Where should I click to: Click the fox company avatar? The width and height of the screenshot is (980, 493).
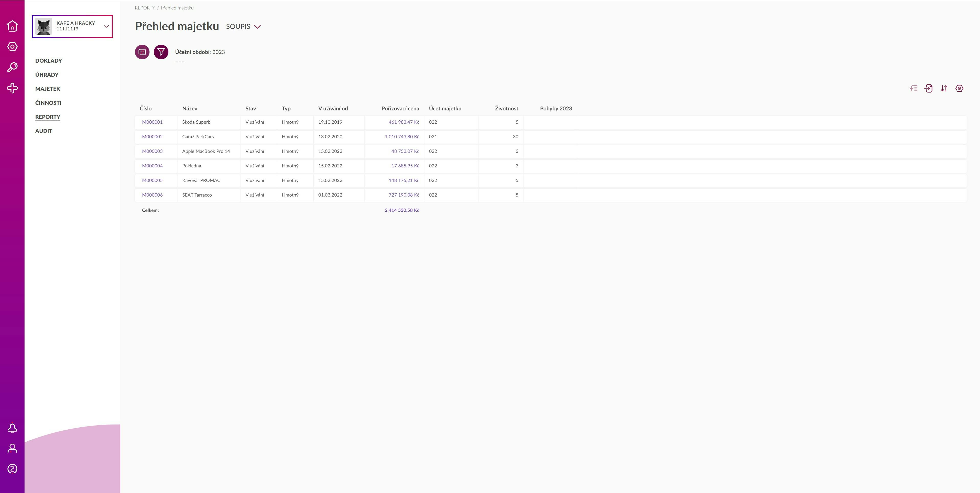click(x=44, y=27)
